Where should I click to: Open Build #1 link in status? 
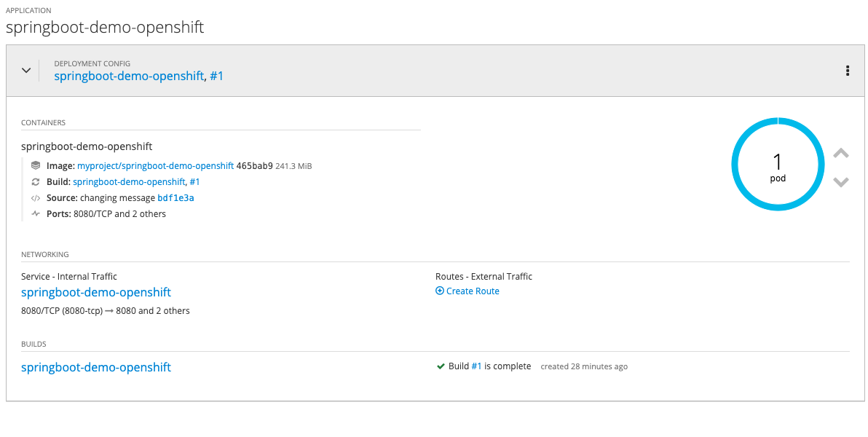[476, 366]
